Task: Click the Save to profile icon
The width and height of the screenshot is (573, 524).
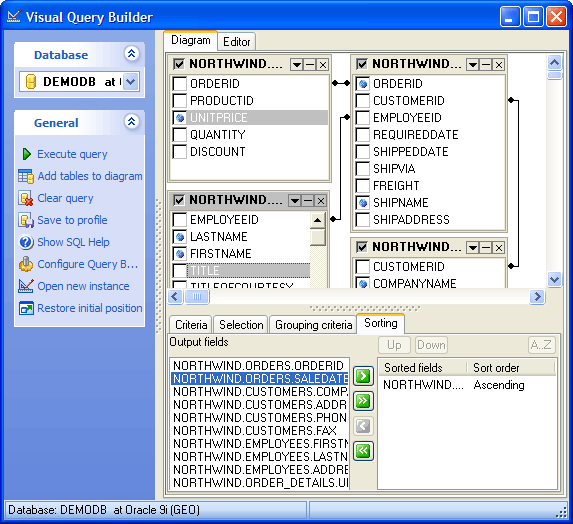Action: point(26,220)
